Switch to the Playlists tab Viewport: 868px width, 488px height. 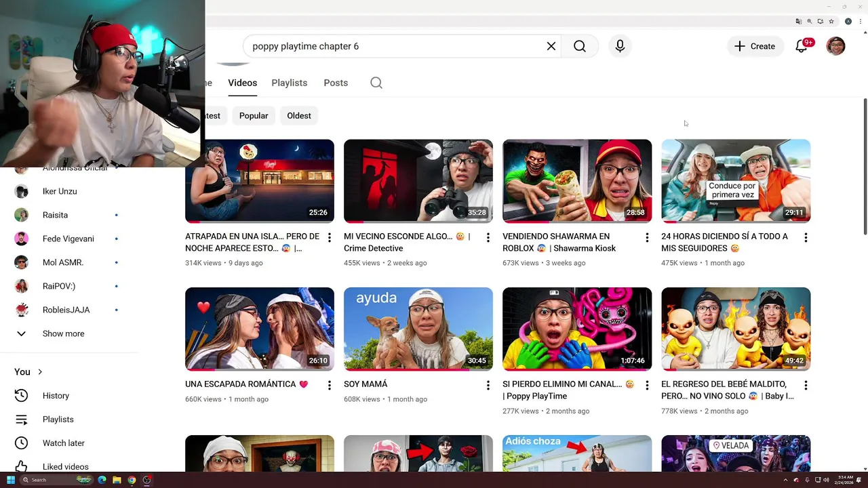[290, 83]
